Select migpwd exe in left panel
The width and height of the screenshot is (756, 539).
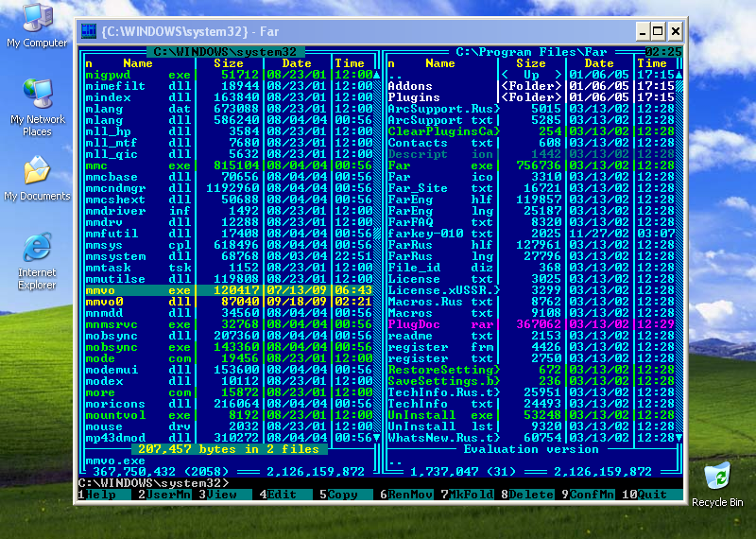click(x=229, y=75)
